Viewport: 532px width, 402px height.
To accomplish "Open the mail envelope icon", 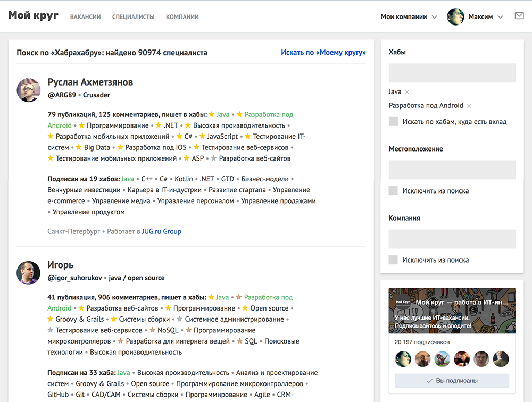I will tap(519, 16).
